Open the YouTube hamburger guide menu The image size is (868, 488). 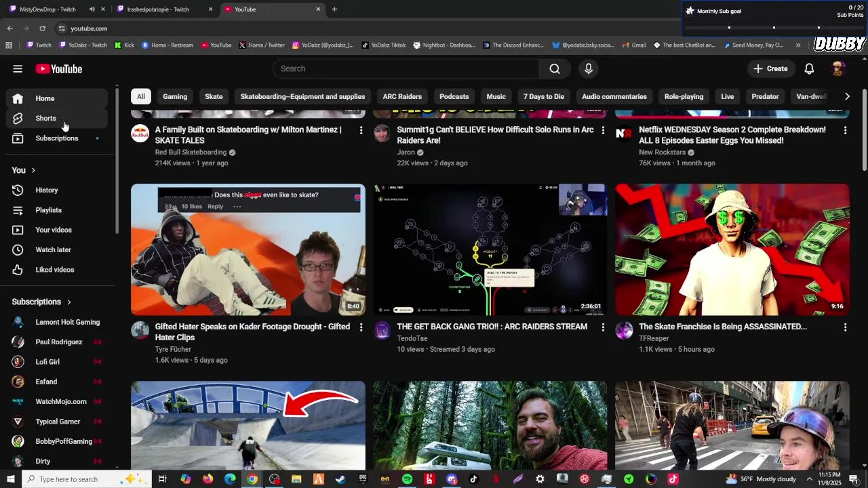point(18,68)
